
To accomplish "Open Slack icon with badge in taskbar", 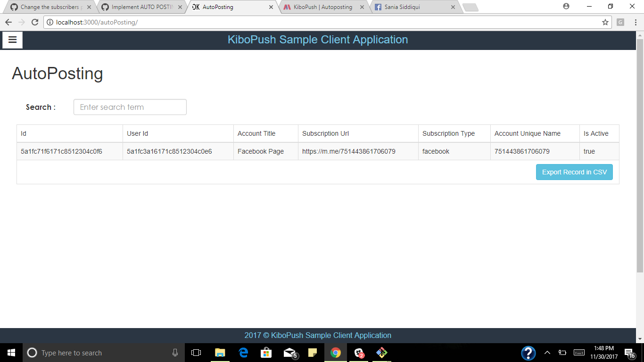I will [x=359, y=353].
